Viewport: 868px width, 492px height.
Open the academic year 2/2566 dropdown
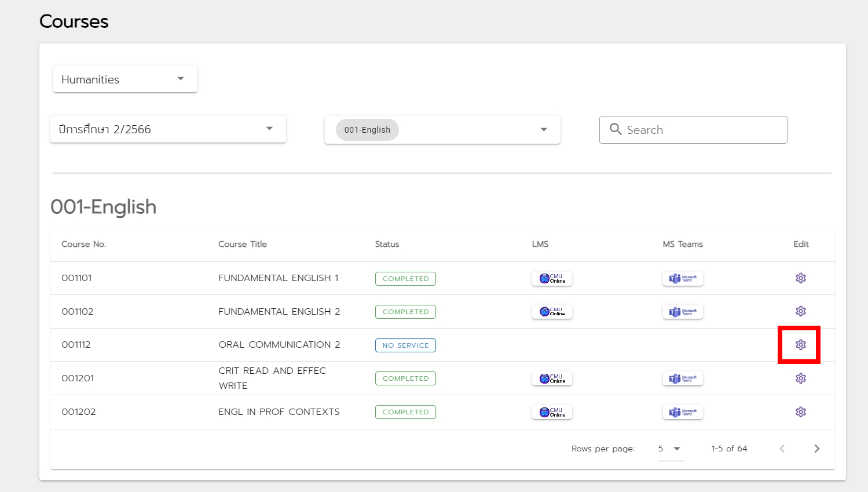168,129
